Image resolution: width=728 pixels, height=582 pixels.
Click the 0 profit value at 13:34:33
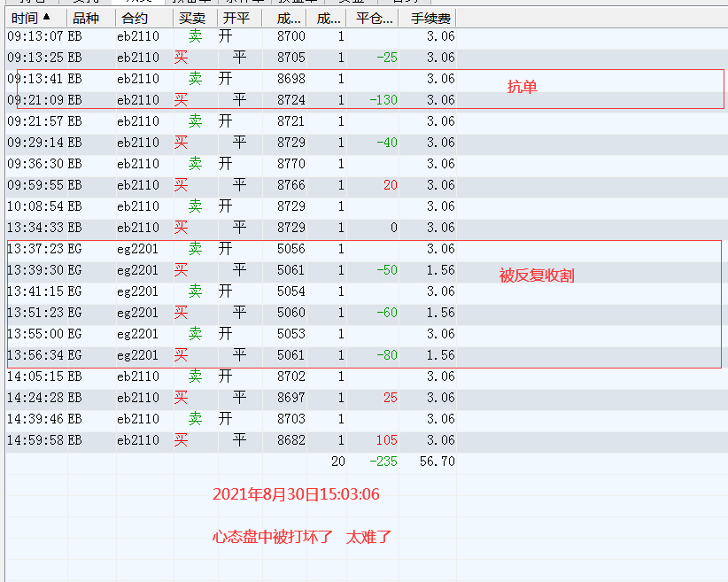pyautogui.click(x=394, y=228)
